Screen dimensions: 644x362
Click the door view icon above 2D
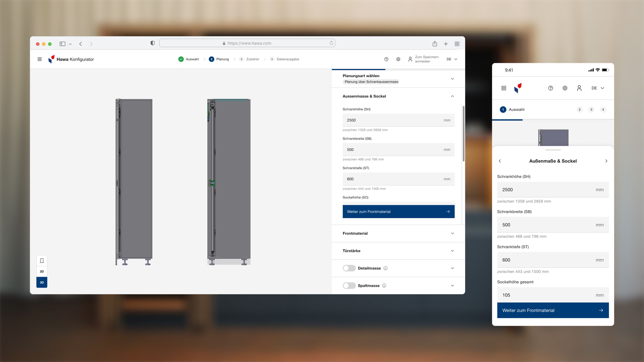pos(42,261)
